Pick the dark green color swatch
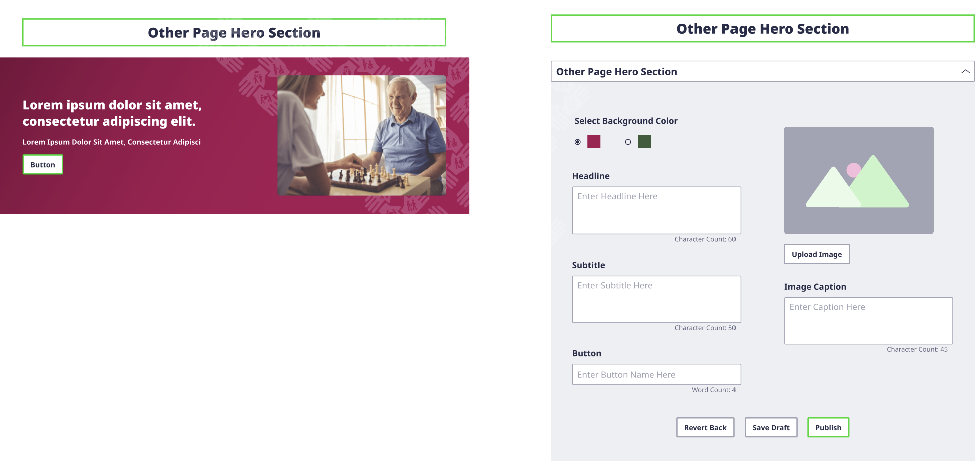Screen dimensions: 980x466 pyautogui.click(x=644, y=142)
